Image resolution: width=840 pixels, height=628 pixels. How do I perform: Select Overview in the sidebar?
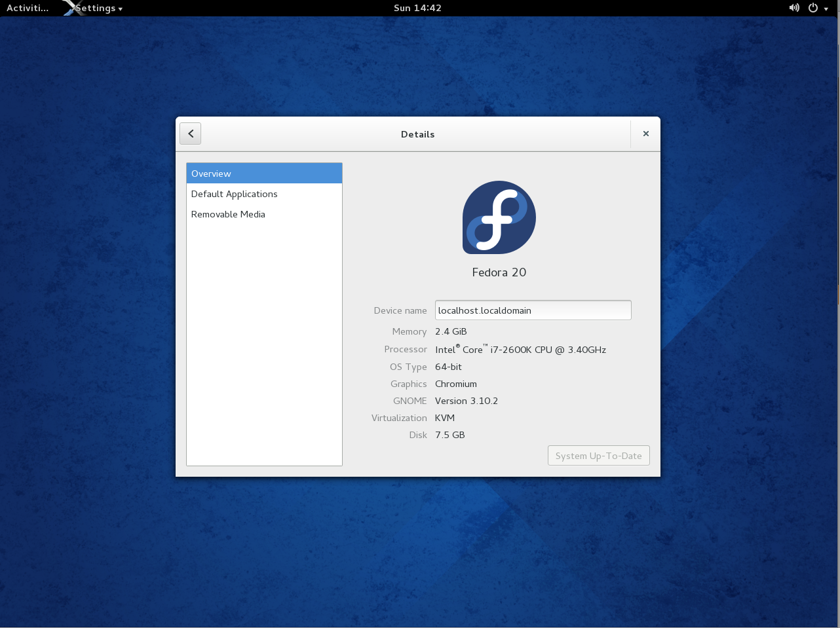(x=264, y=174)
